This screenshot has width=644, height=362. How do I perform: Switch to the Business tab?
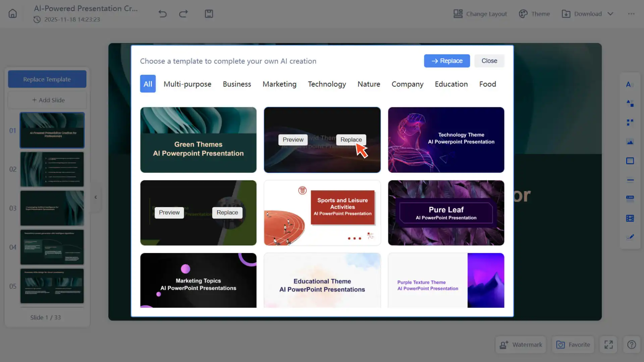237,84
